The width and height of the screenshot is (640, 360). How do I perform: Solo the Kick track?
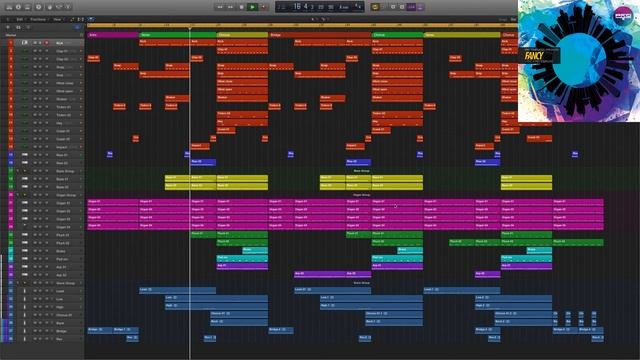coord(40,43)
